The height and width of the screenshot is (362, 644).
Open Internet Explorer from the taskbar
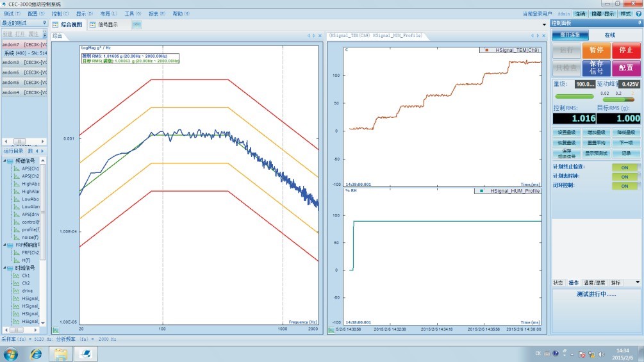tap(37, 354)
